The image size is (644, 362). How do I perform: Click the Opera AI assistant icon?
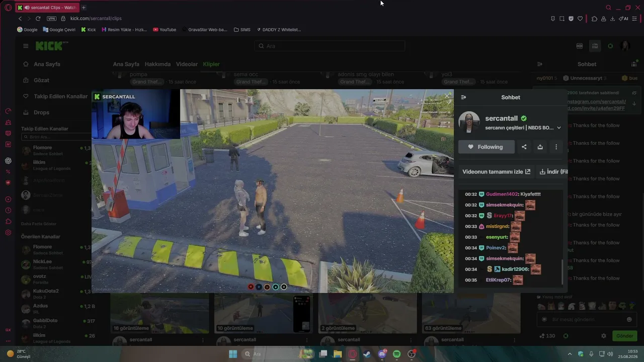[623, 19]
